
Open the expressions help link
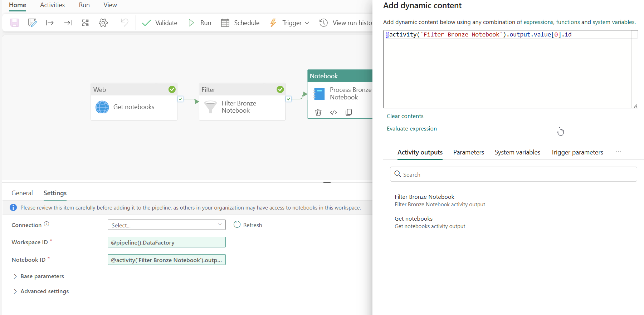538,22
